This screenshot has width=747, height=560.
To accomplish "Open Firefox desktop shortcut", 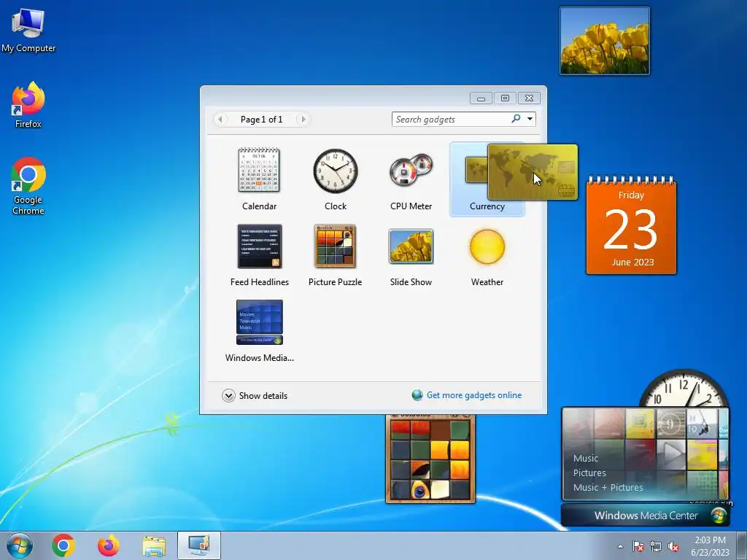I will click(28, 105).
